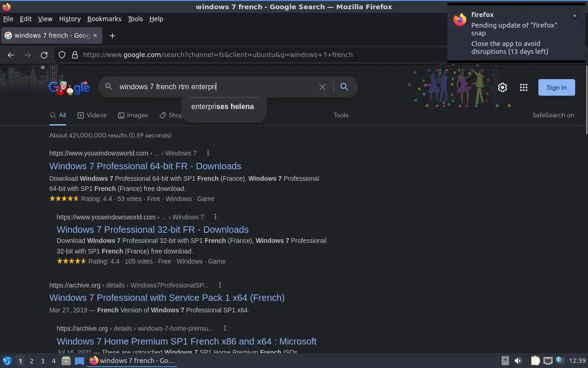This screenshot has height=368, width=588.
Task: Open Google quick settings gear
Action: (x=503, y=87)
